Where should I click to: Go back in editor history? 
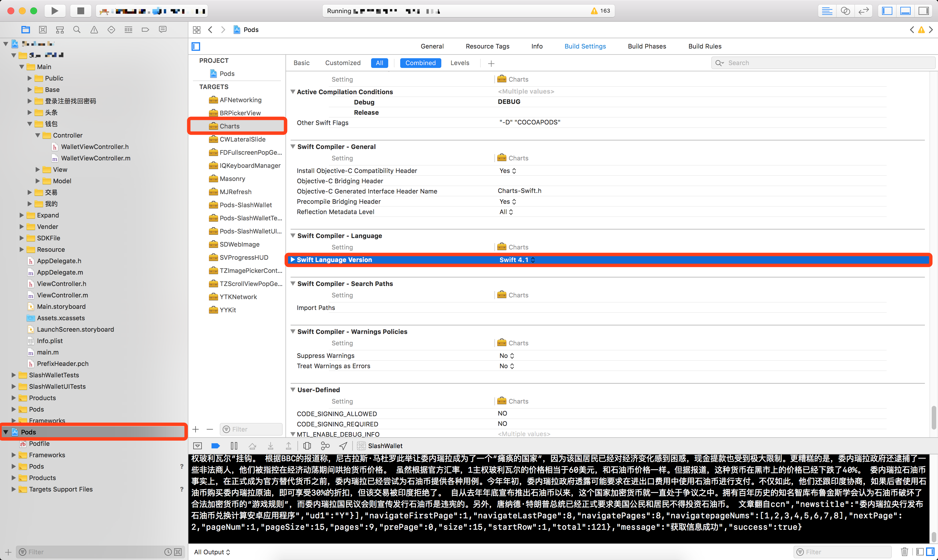point(210,30)
